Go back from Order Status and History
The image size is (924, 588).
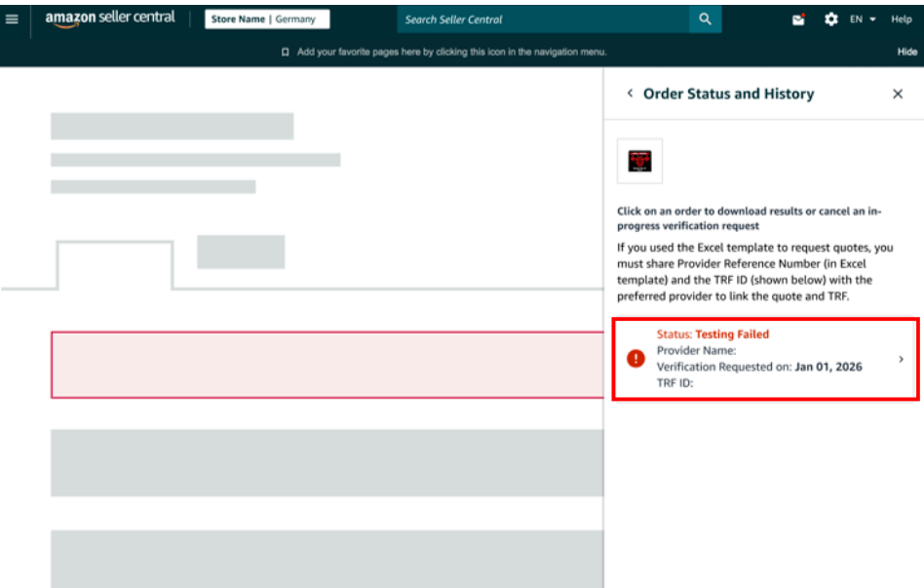point(630,94)
